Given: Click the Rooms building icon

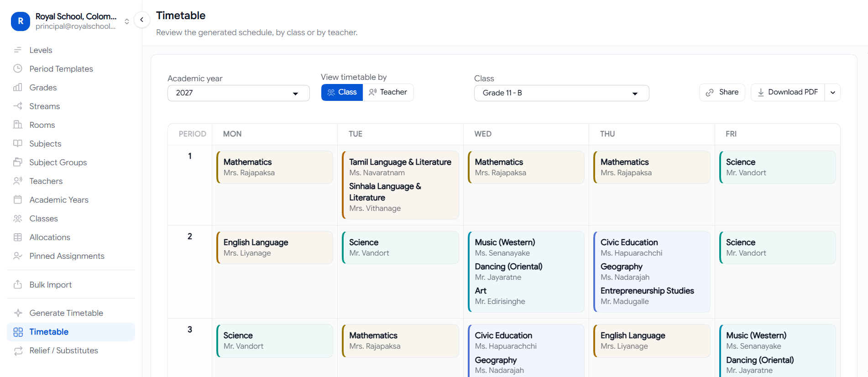Looking at the screenshot, I should click(18, 125).
